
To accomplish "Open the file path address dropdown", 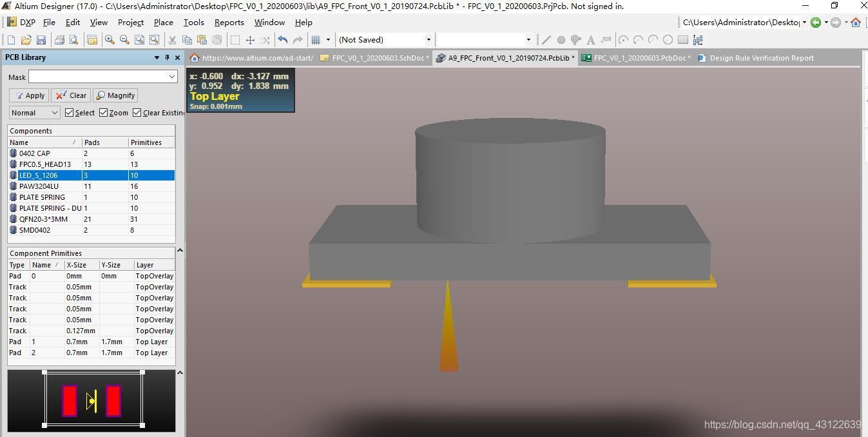I will 804,23.
